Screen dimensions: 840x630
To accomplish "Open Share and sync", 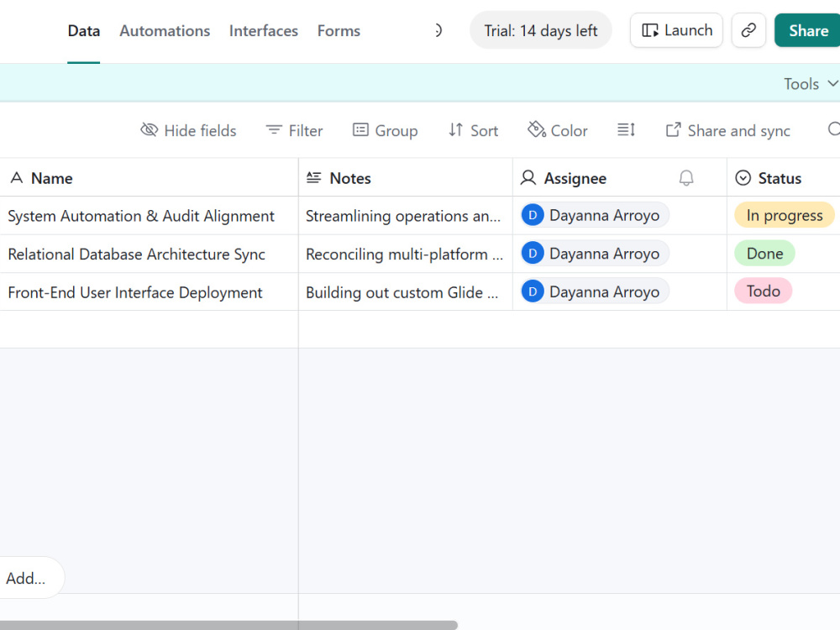I will coord(728,131).
